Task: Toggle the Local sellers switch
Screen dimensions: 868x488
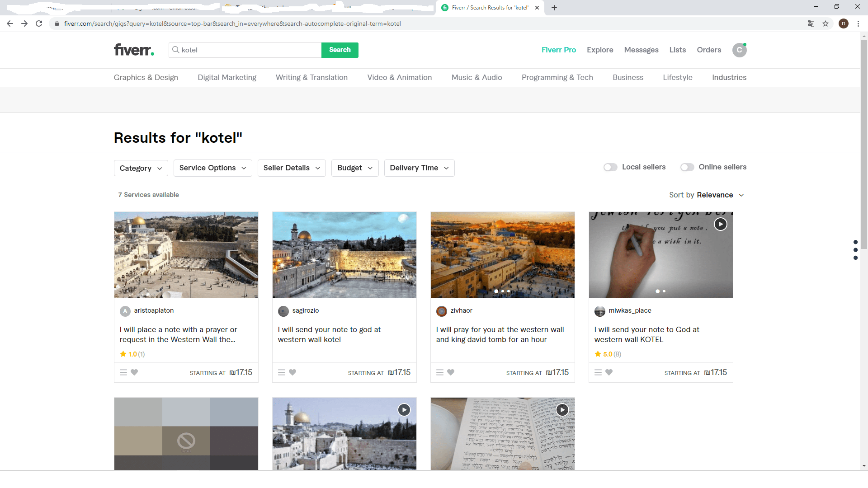Action: [610, 167]
